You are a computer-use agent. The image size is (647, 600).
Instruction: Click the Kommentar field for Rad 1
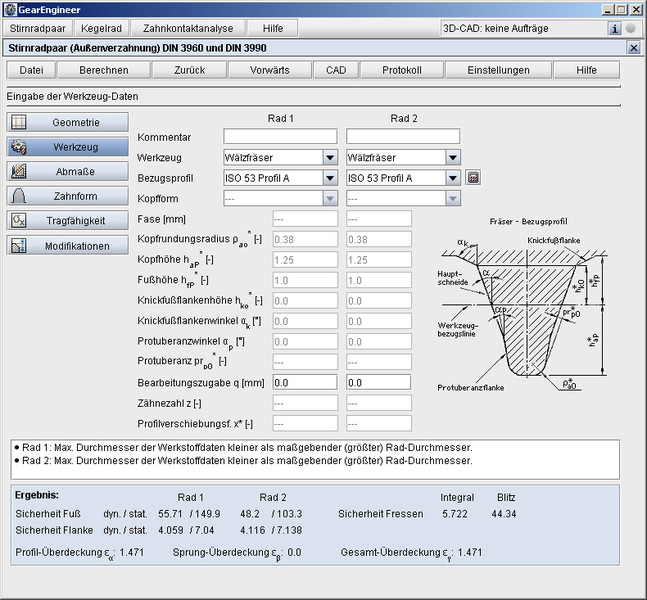[280, 136]
